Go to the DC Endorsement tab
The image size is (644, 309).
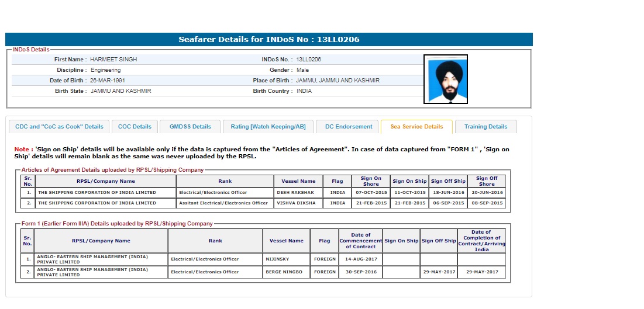click(349, 127)
